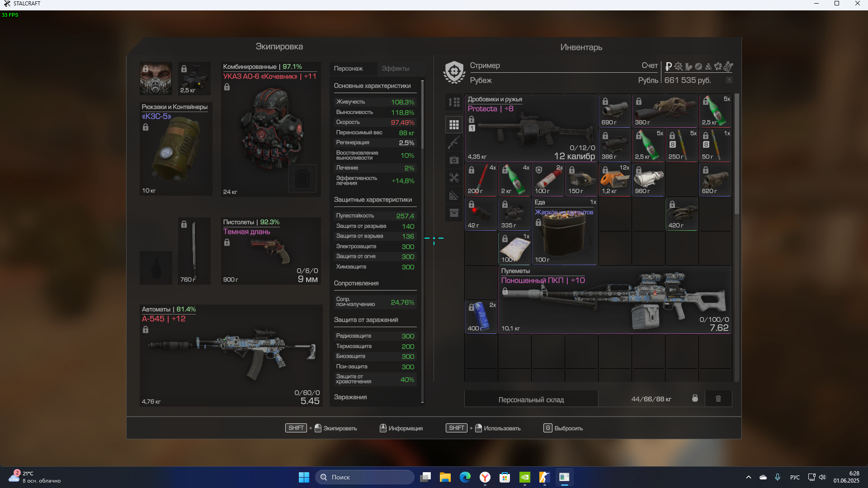Click the equipped 2,5 кг night vision device
Screen dimensions: 868x488
pos(194,79)
